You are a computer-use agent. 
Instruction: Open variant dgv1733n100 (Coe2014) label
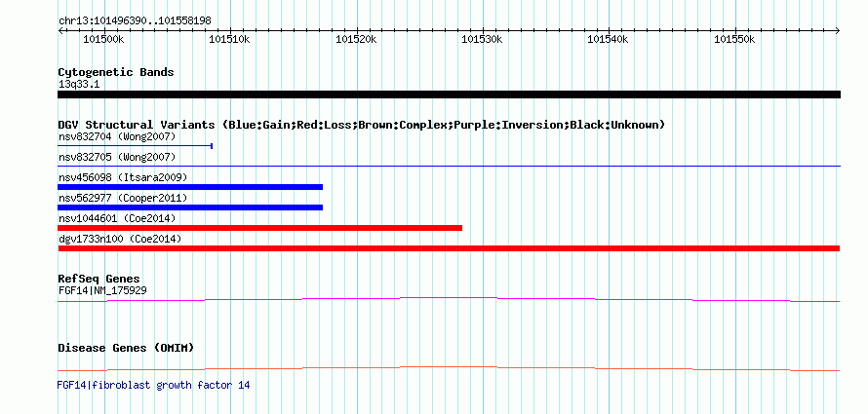(120, 239)
